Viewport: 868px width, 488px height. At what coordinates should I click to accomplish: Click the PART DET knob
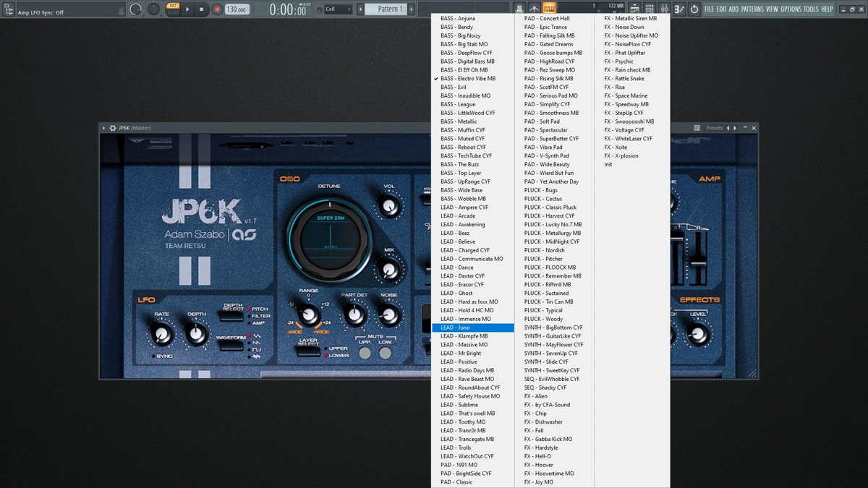point(354,314)
